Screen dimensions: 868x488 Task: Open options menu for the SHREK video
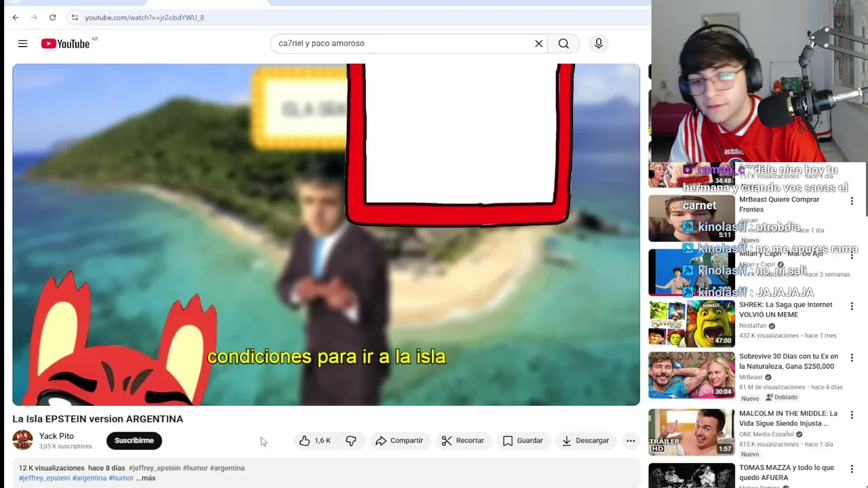point(852,306)
